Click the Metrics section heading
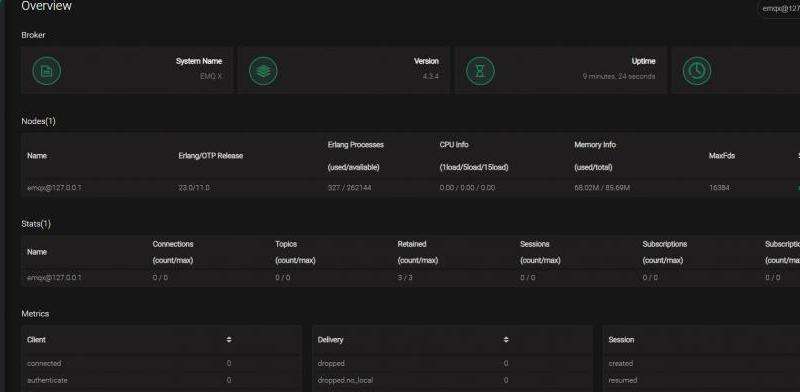 (x=35, y=313)
